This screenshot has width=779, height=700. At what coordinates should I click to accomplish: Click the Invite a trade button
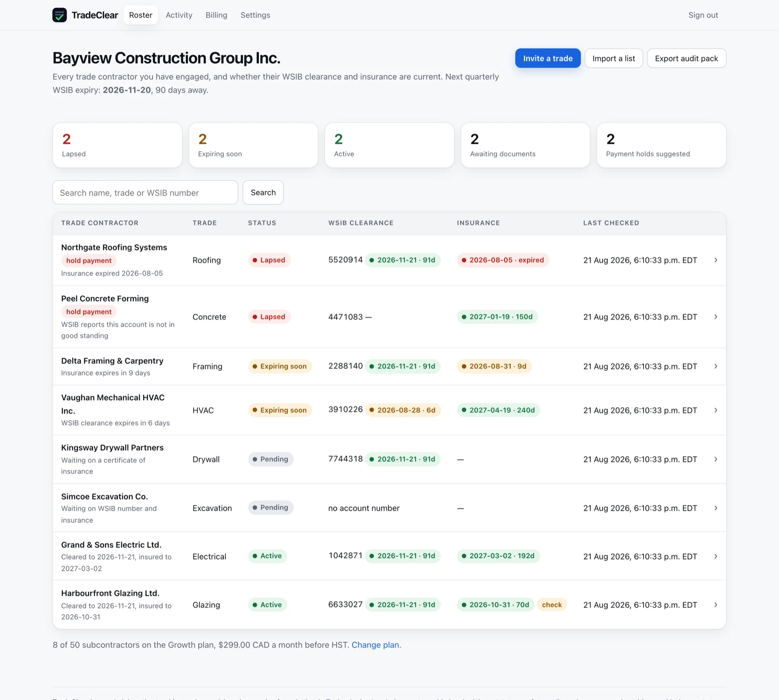coord(548,58)
